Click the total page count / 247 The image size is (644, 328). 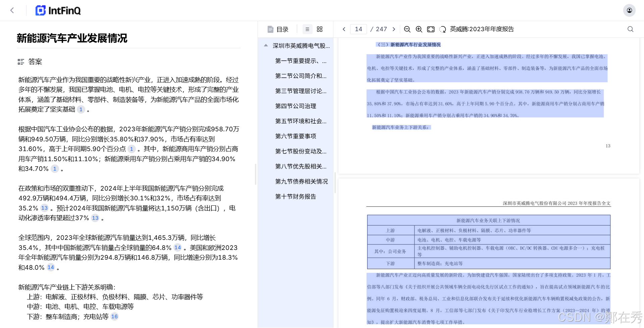(x=379, y=29)
